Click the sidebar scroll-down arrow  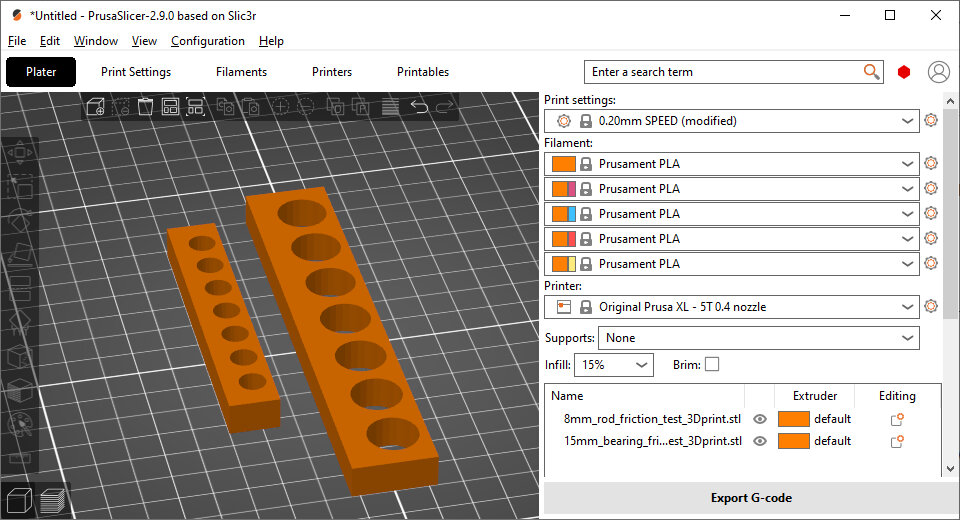[950, 469]
